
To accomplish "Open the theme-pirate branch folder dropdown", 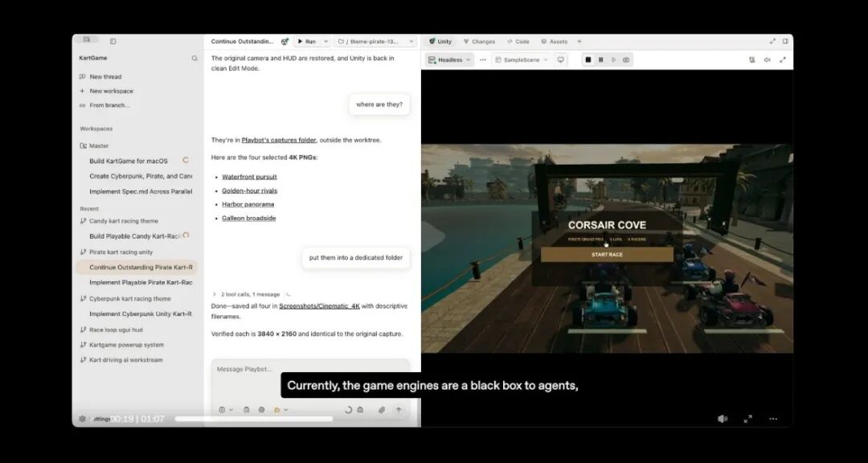I will pos(375,42).
